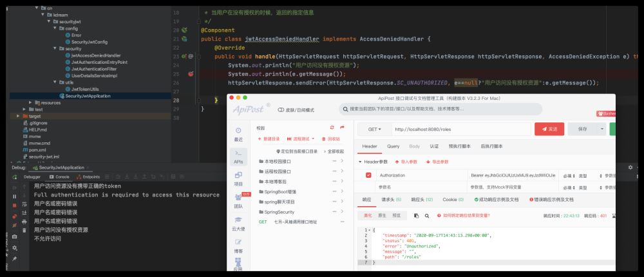Toggle breakpoint on line 25 in gutter
The height and width of the screenshot is (277, 644).
click(191, 74)
